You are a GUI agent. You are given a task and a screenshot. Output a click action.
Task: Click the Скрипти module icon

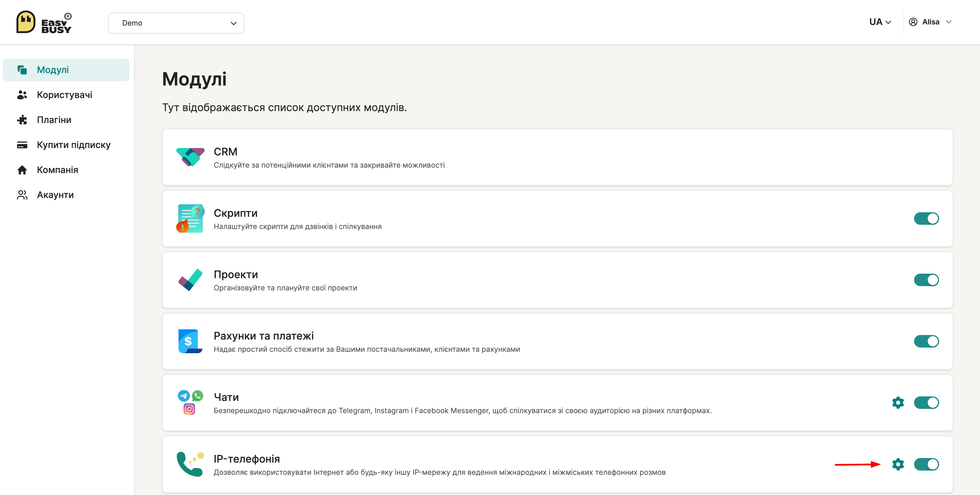(190, 219)
